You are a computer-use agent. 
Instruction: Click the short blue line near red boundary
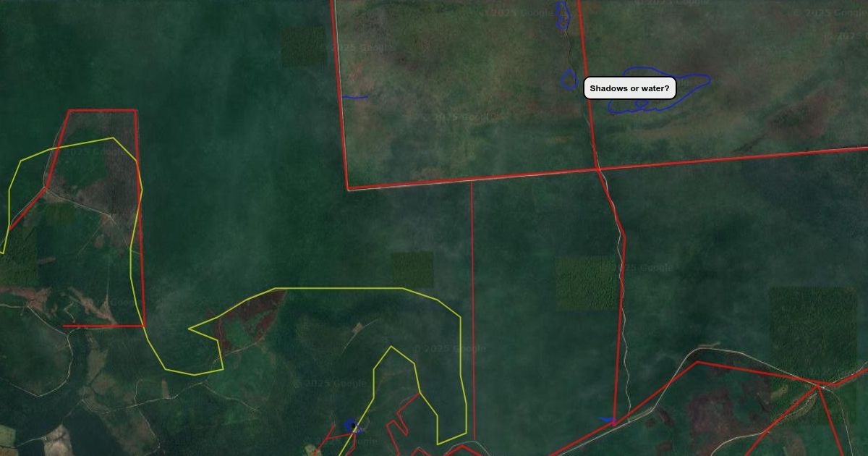[x=355, y=97]
